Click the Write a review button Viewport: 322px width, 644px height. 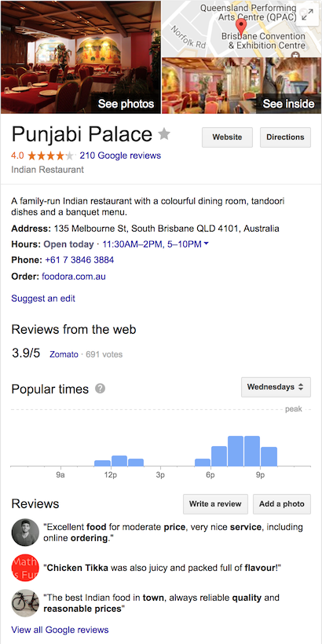[x=215, y=504]
